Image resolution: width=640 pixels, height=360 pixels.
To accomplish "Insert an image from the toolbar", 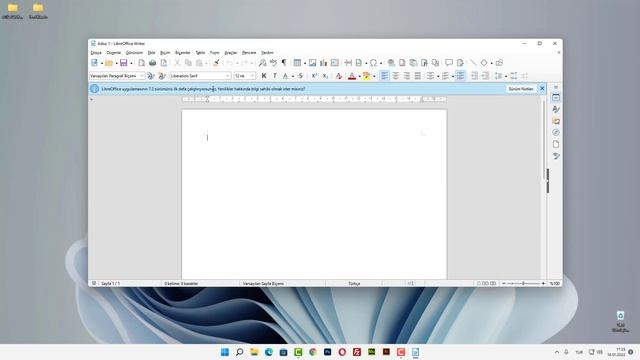I will (312, 63).
